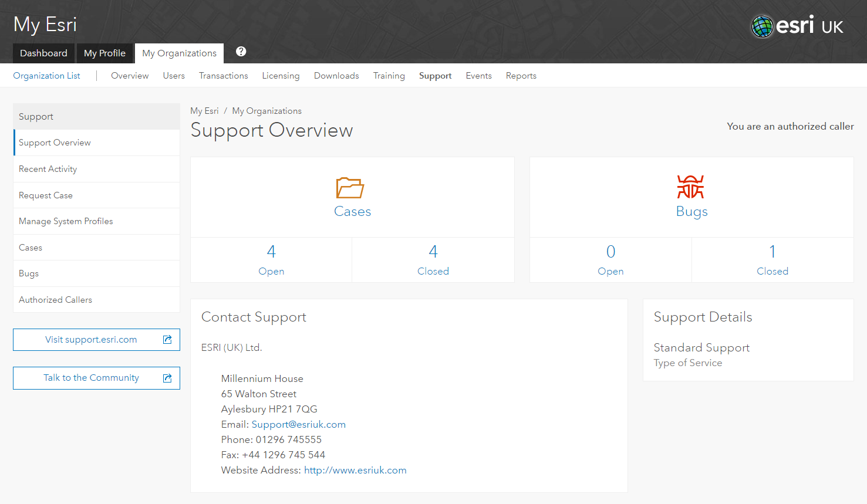Viewport: 867px width, 504px height.
Task: Click the 65 Walton Street address line
Action: tap(258, 394)
